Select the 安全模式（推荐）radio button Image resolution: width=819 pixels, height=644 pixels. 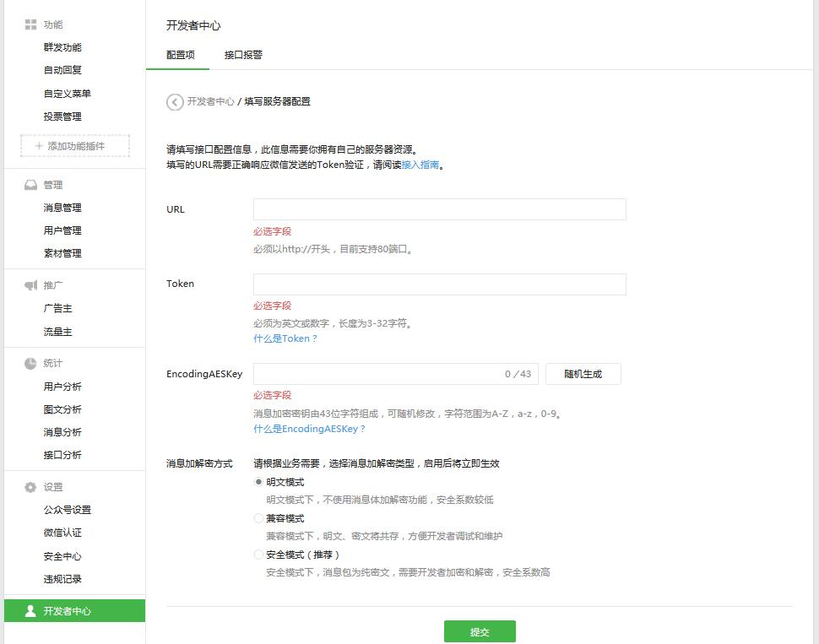tap(258, 555)
